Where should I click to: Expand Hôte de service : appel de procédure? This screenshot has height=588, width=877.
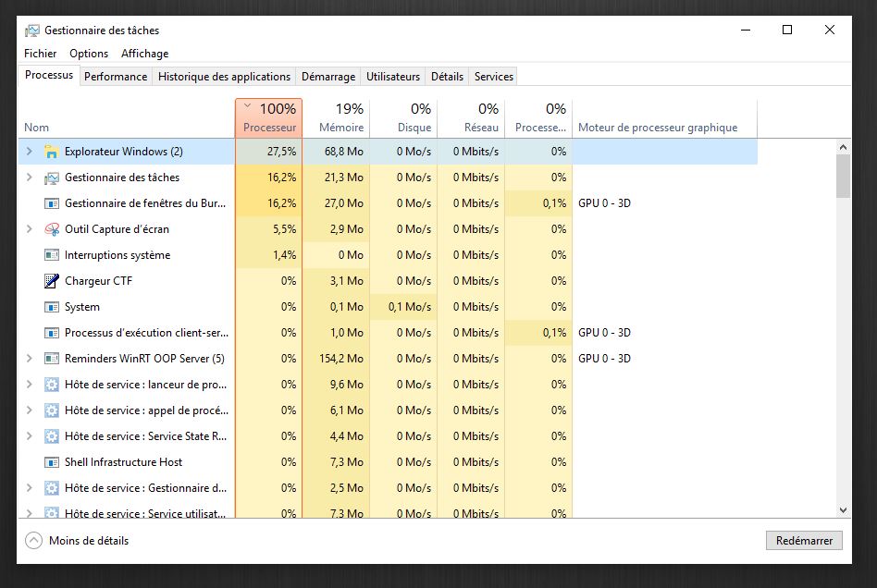[29, 410]
